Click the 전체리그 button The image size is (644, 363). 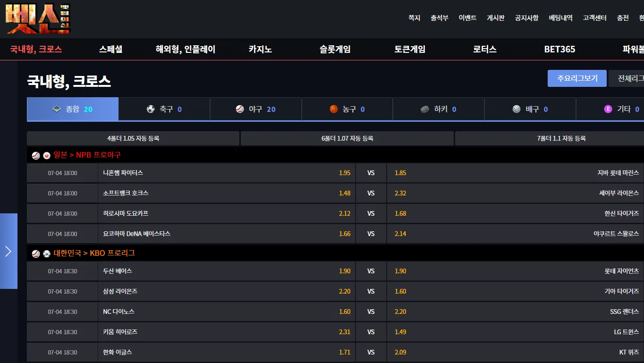click(x=627, y=78)
